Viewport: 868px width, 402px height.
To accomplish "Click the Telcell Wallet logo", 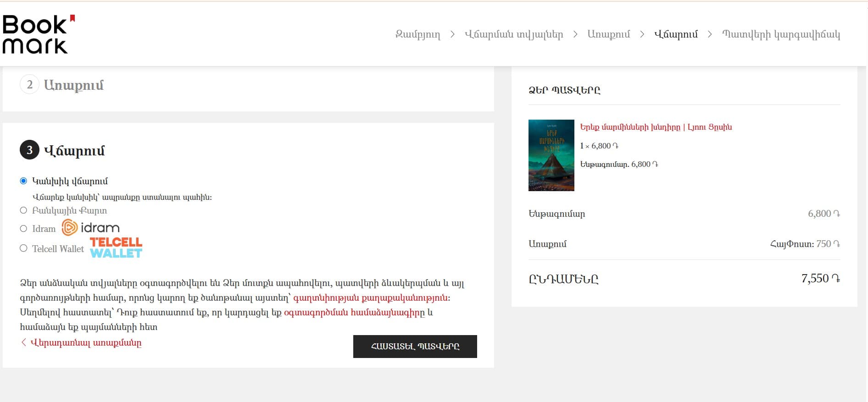I will [116, 248].
